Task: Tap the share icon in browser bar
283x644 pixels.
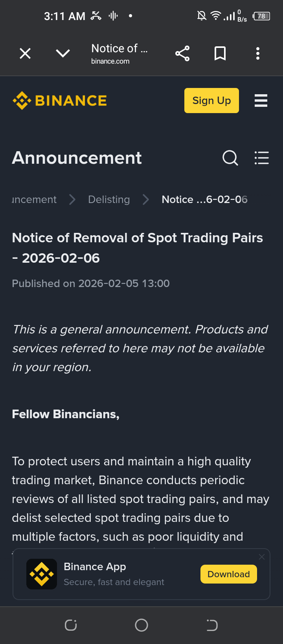Action: [182, 53]
